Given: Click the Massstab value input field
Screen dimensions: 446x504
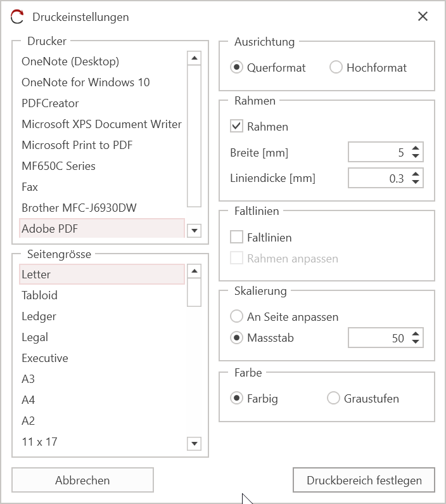Looking at the screenshot, I should pyautogui.click(x=378, y=338).
